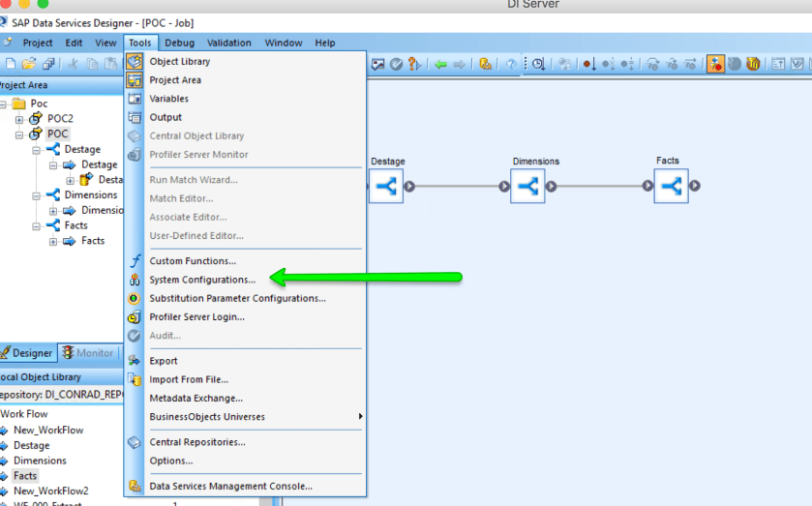This screenshot has width=812, height=506.
Task: Expand the Facts data flow tree node
Action: (53, 241)
